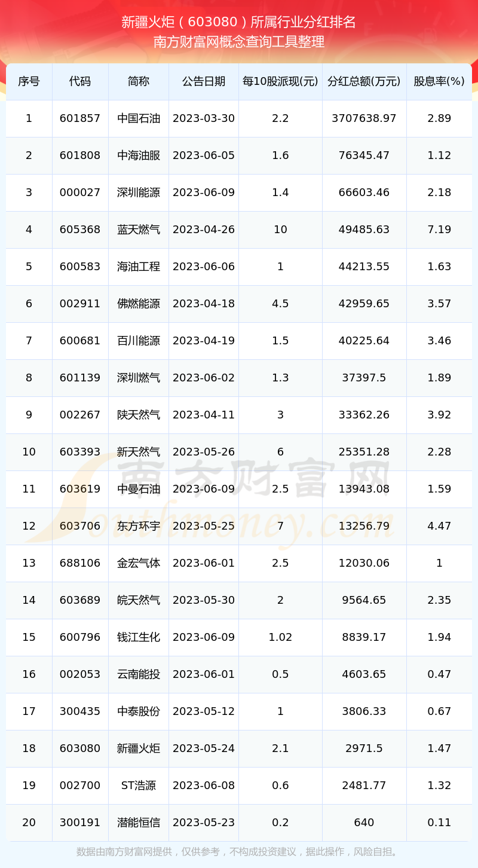Click stock code 601808
The height and width of the screenshot is (868, 478).
coord(80,155)
